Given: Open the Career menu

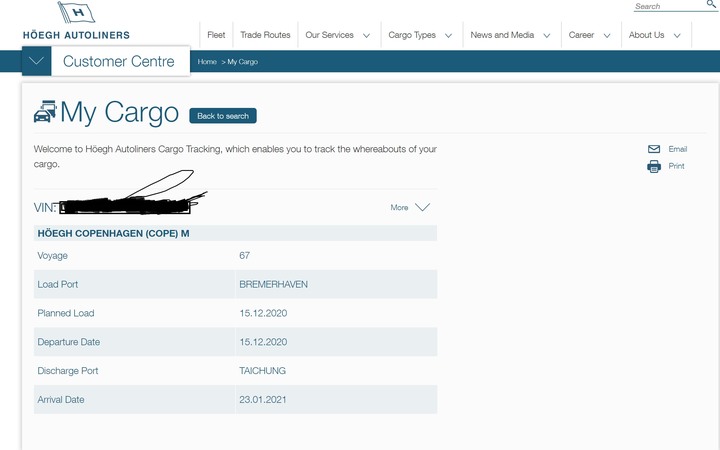Looking at the screenshot, I should click(x=581, y=35).
